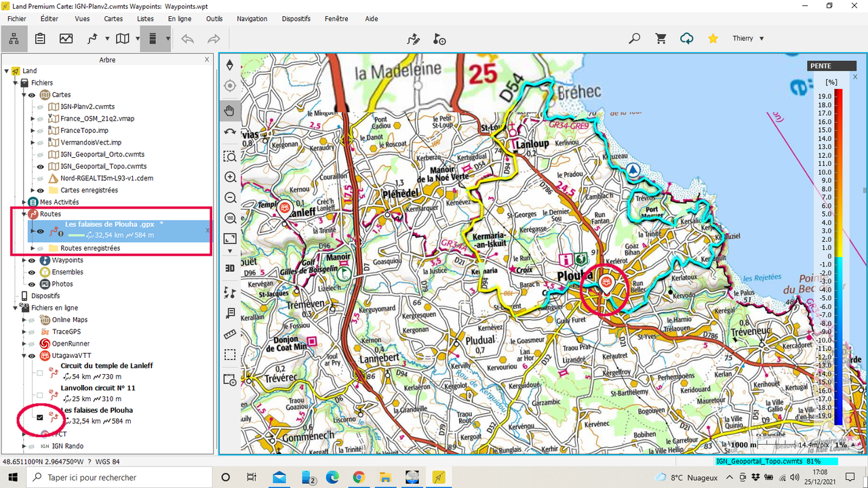
Task: Select the ruler measure tool
Action: point(230,333)
